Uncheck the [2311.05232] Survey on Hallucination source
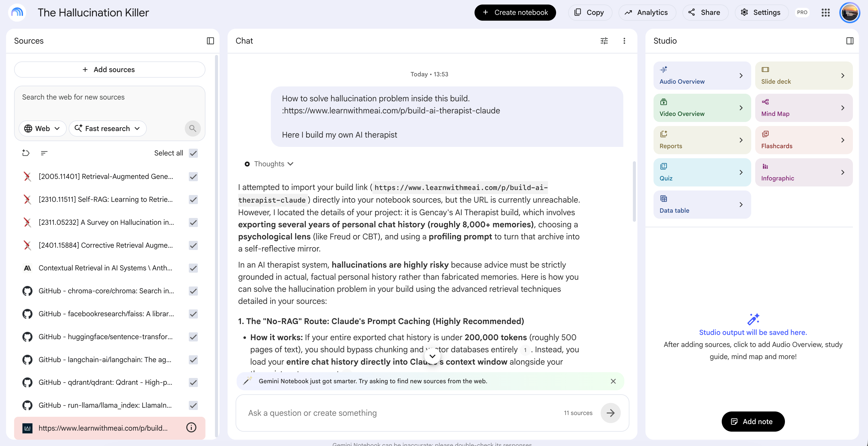Viewport: 868px width, 446px height. click(193, 222)
